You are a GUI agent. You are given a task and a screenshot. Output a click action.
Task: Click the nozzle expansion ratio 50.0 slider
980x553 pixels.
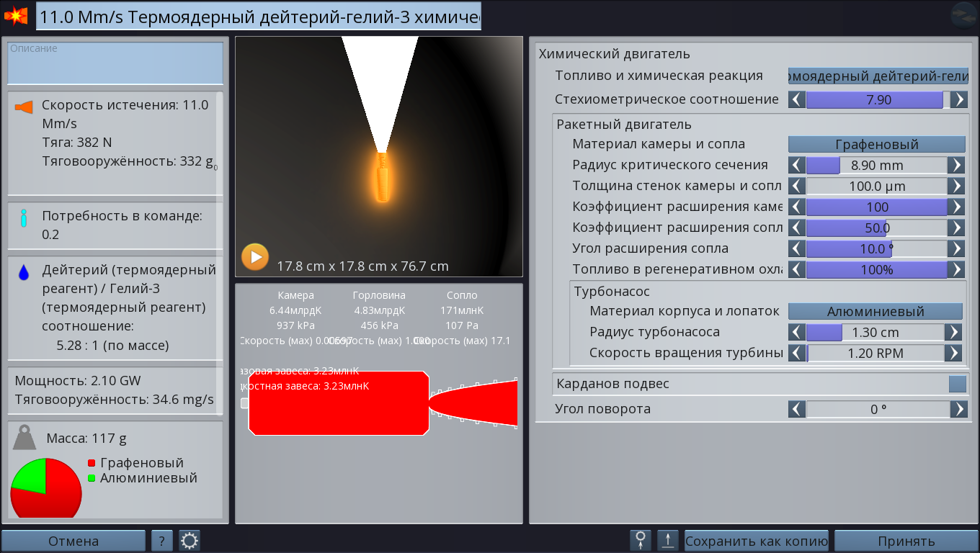tap(877, 228)
